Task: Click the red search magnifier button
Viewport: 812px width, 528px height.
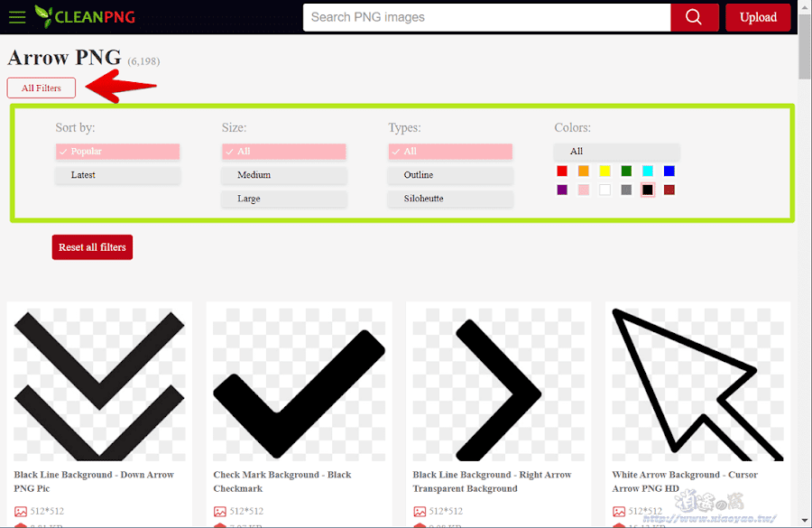Action: [694, 17]
